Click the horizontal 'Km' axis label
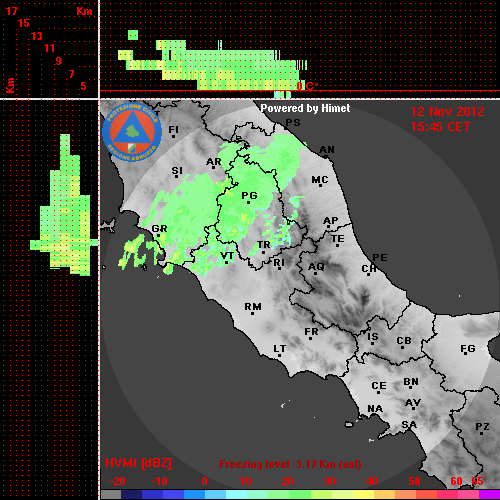The width and height of the screenshot is (500, 500). pos(84,11)
